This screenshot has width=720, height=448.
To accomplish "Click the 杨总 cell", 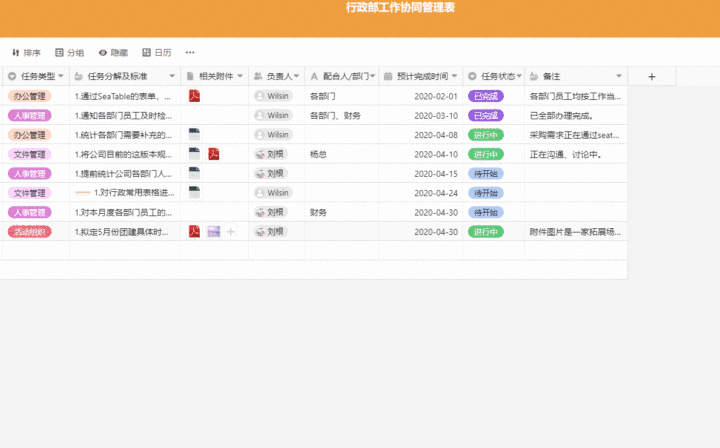I will pyautogui.click(x=342, y=154).
